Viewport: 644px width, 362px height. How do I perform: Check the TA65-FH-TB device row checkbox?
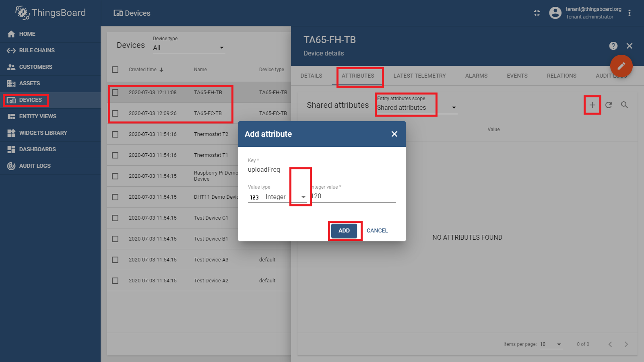(x=115, y=93)
